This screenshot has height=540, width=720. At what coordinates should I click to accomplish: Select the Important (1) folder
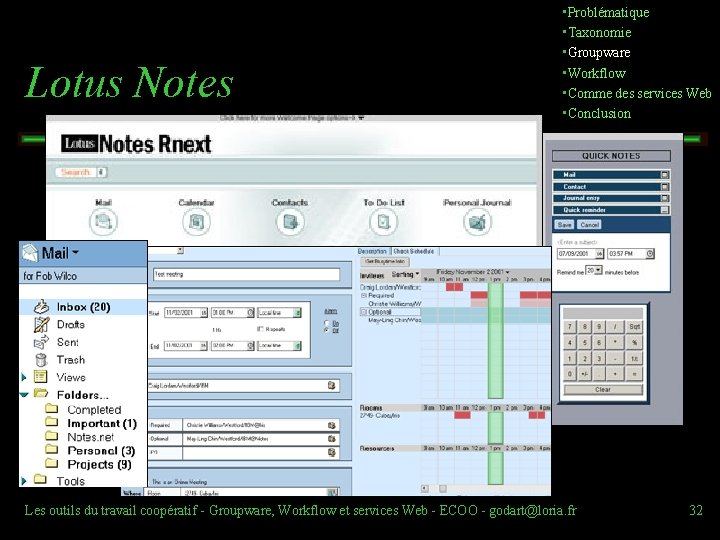point(102,423)
